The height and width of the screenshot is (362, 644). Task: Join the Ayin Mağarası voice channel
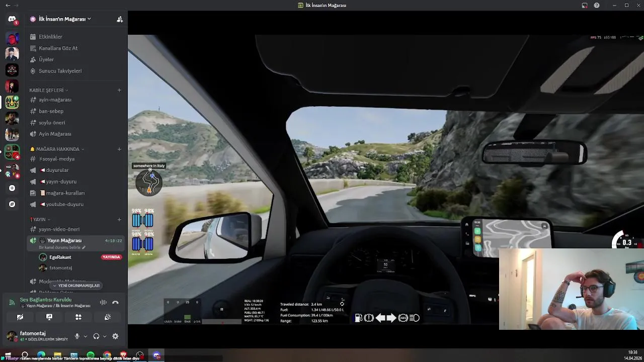76,134
